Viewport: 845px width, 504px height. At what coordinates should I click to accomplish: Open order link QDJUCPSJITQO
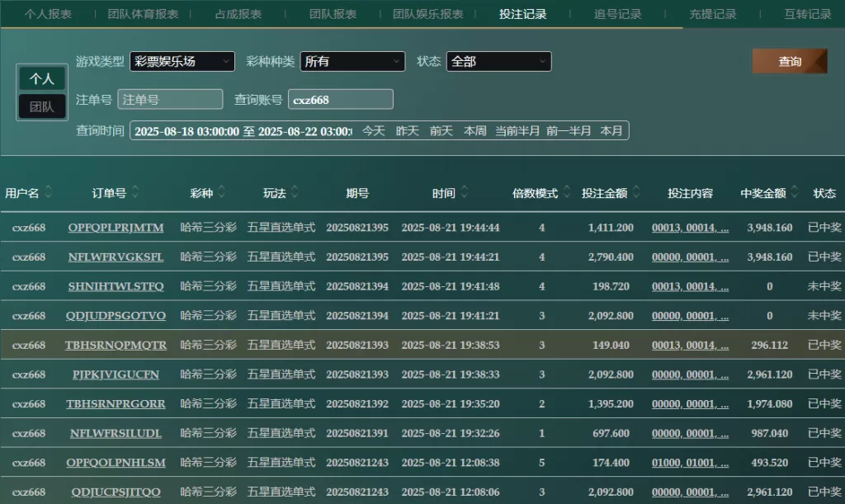coord(116,492)
